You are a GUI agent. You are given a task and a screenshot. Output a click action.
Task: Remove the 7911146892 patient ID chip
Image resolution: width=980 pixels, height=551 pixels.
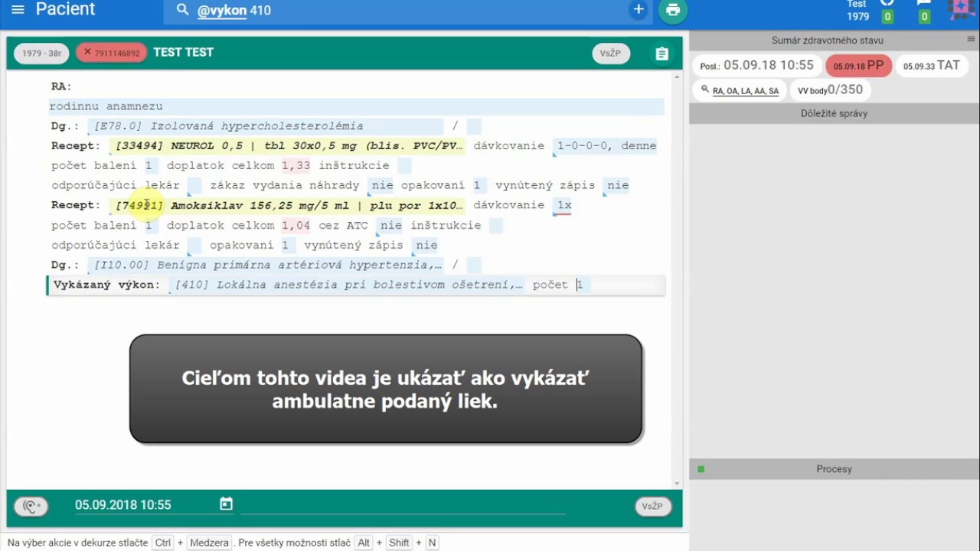(x=87, y=53)
